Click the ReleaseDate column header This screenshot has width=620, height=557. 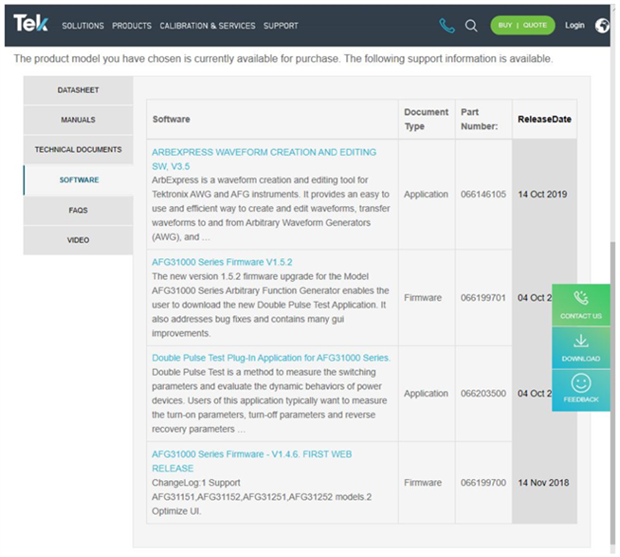[x=544, y=119]
